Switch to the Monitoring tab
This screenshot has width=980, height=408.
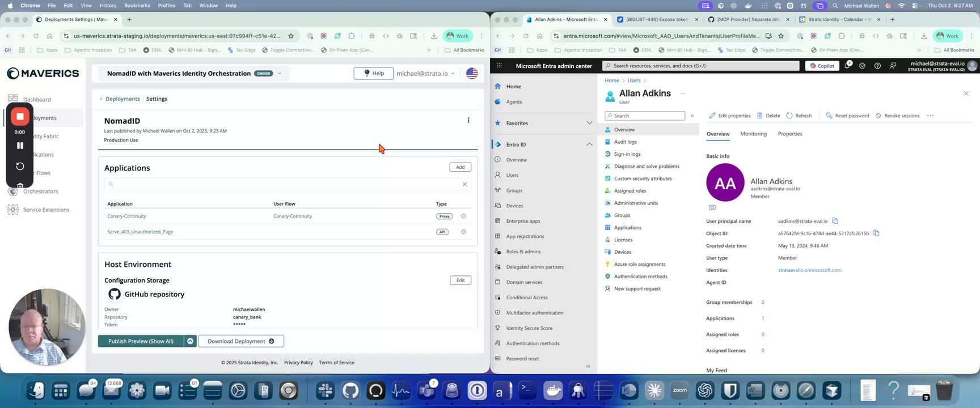(753, 134)
